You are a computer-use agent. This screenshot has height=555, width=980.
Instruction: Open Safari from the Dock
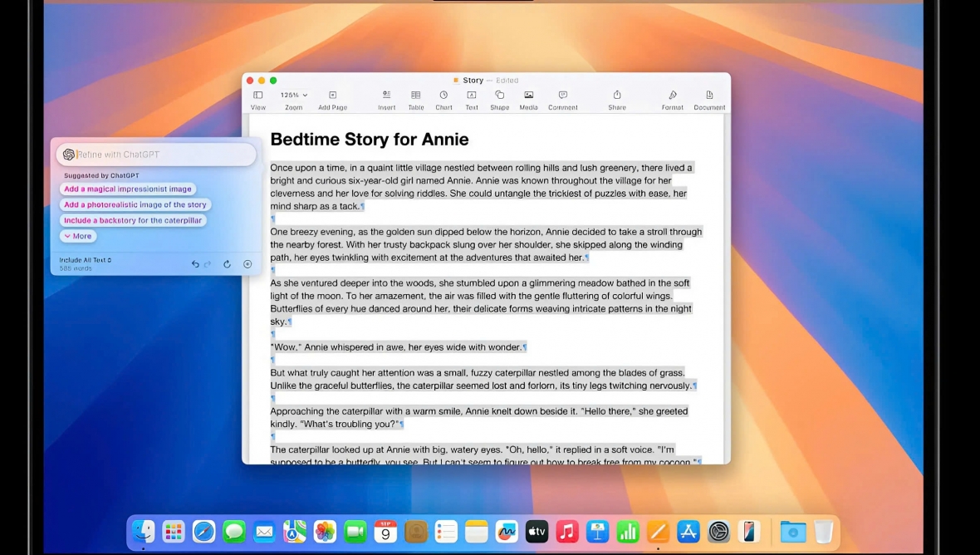pyautogui.click(x=203, y=532)
